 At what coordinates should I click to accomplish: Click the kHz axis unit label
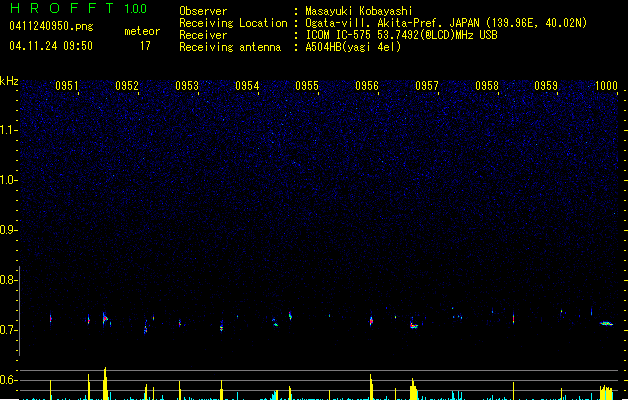[9, 81]
